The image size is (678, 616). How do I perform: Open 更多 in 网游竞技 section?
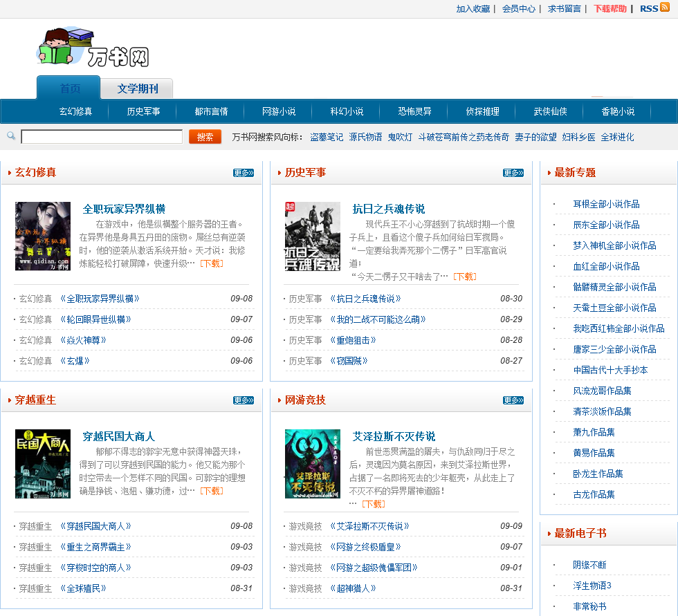coord(513,400)
